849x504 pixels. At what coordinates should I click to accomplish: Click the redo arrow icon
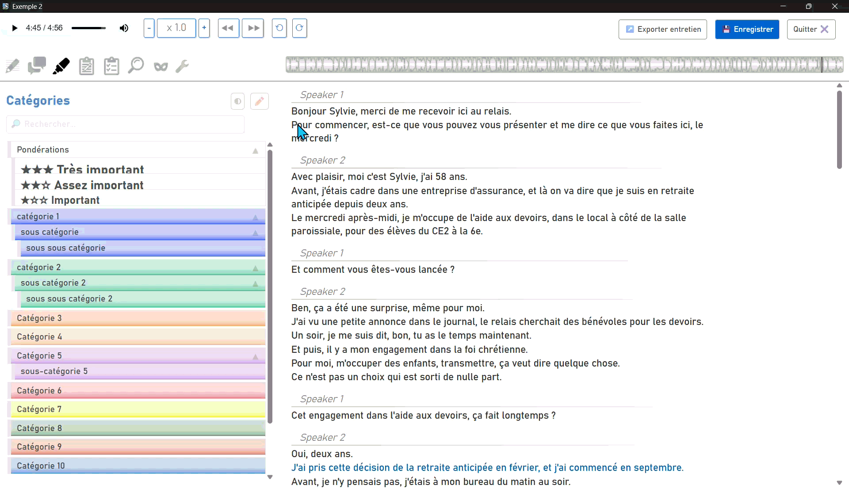[299, 28]
